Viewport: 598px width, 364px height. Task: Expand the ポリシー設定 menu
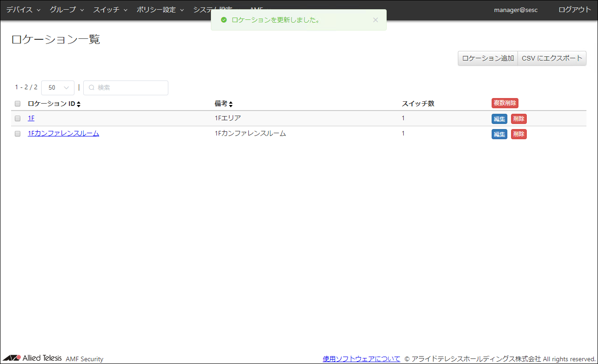click(x=160, y=10)
